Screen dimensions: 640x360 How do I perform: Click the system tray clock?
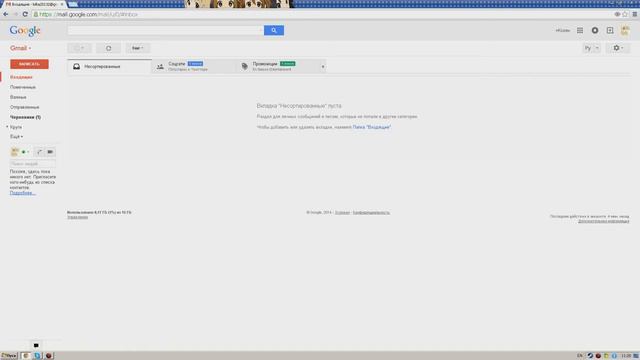coord(626,356)
